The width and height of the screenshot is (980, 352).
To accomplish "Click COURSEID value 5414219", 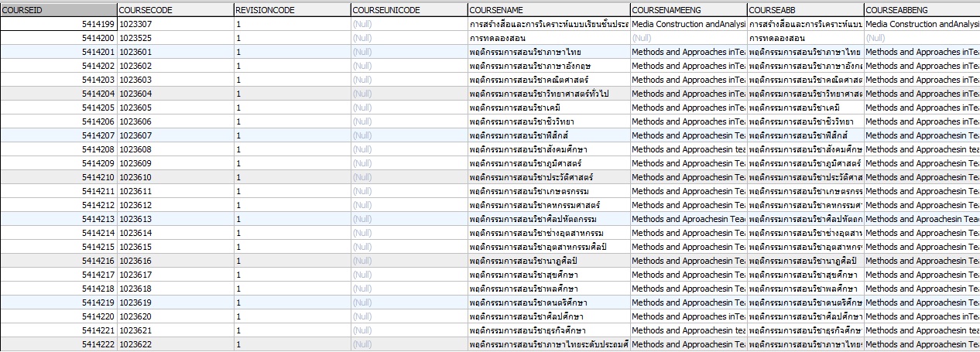I will [x=98, y=302].
